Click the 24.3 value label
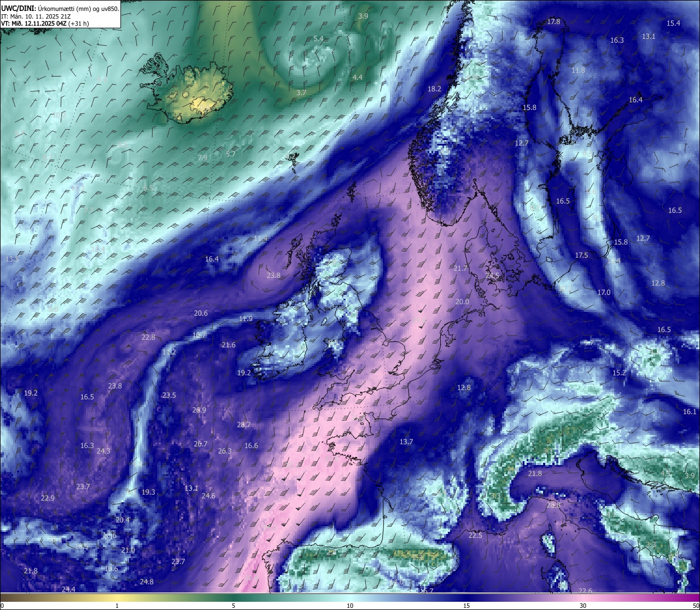Screen dimensions: 700x610 pos(103,451)
